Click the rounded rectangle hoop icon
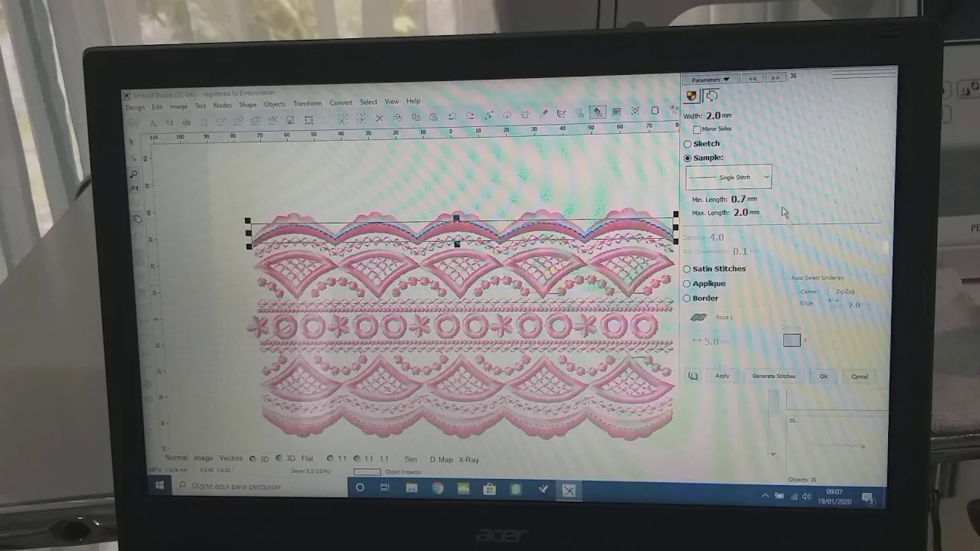 tap(655, 111)
